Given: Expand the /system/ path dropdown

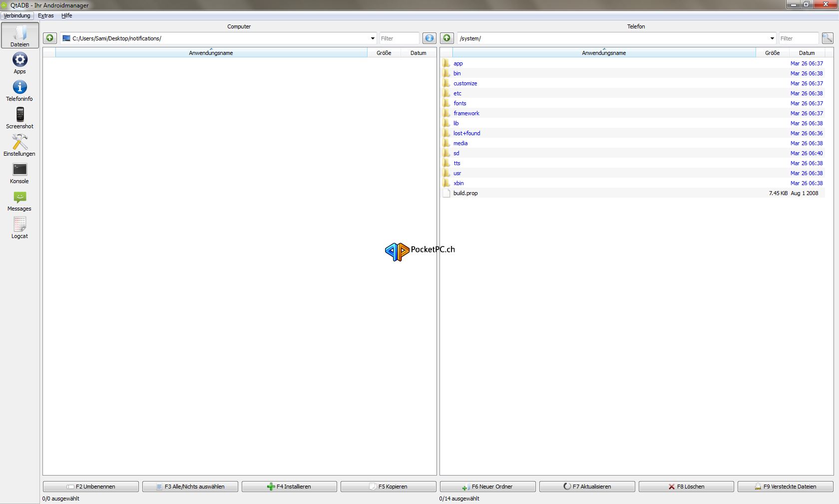Looking at the screenshot, I should (x=772, y=38).
